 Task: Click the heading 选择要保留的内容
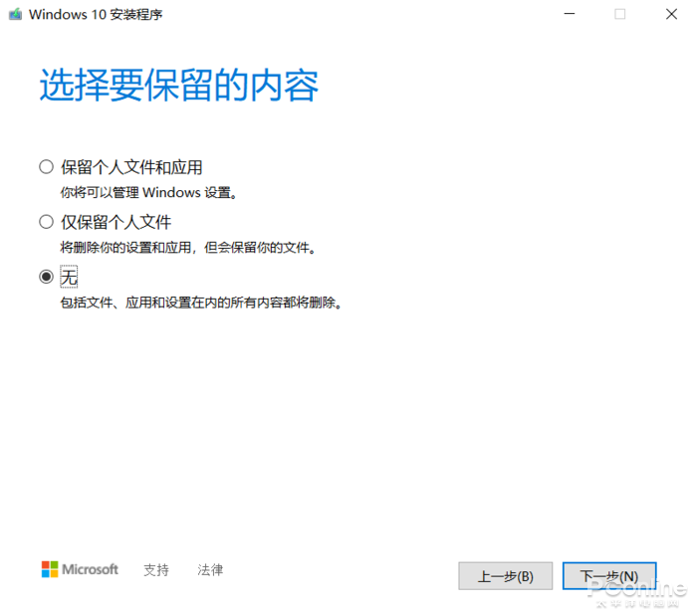click(x=179, y=86)
